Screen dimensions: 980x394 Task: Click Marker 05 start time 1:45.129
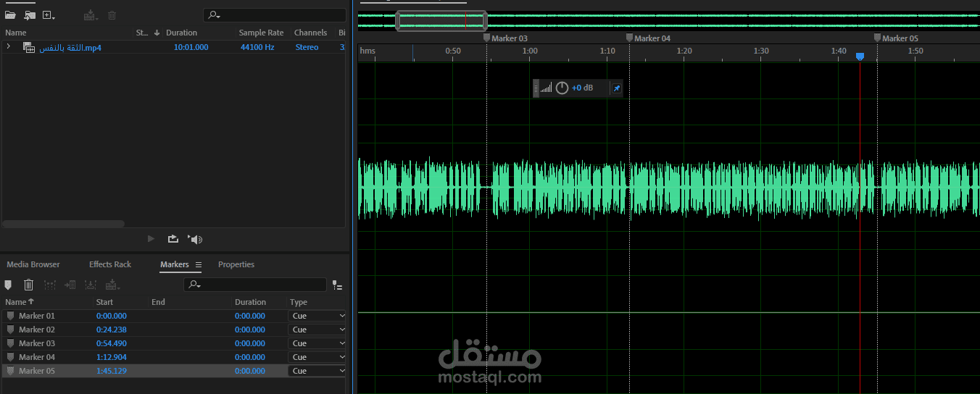click(x=112, y=371)
